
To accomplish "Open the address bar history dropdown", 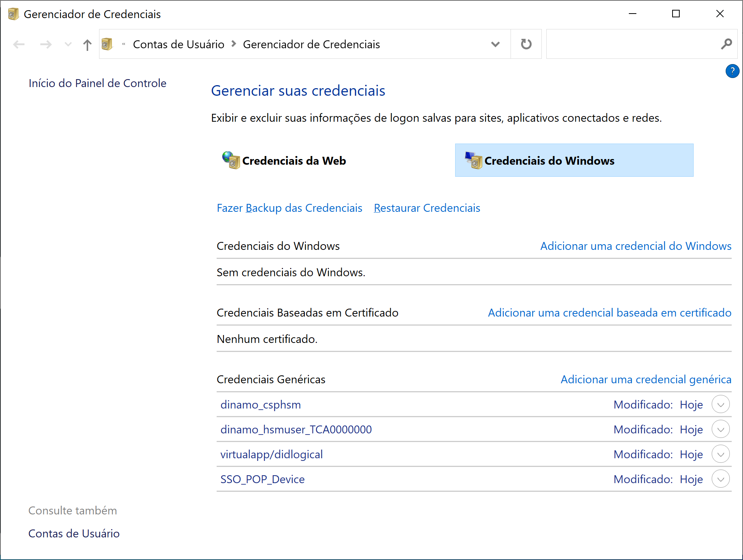I will 495,44.
